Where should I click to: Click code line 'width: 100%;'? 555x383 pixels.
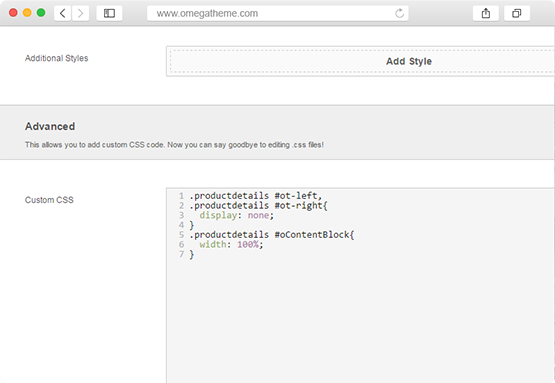pyautogui.click(x=231, y=244)
